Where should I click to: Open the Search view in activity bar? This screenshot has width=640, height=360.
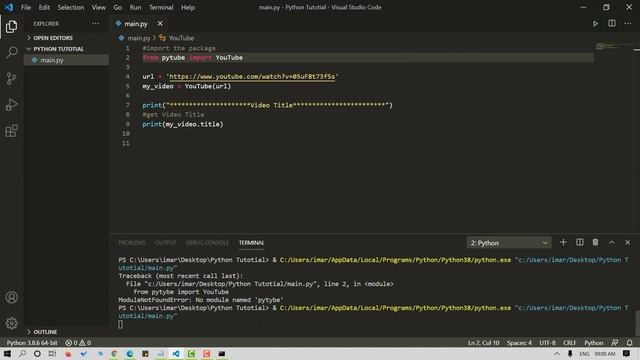[x=11, y=52]
